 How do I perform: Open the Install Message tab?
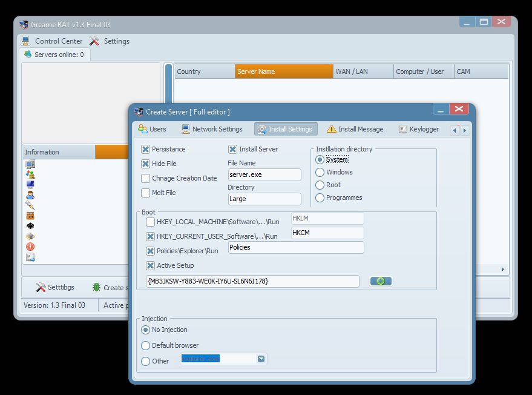(355, 129)
